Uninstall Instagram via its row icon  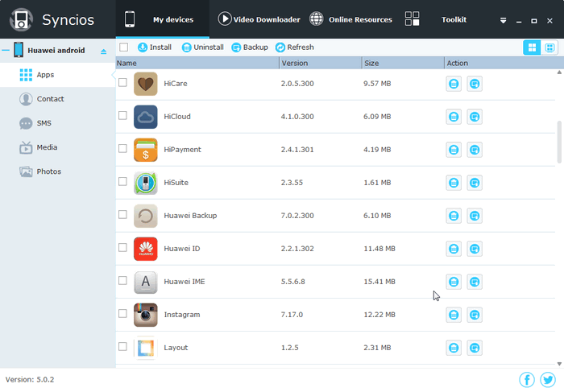454,315
